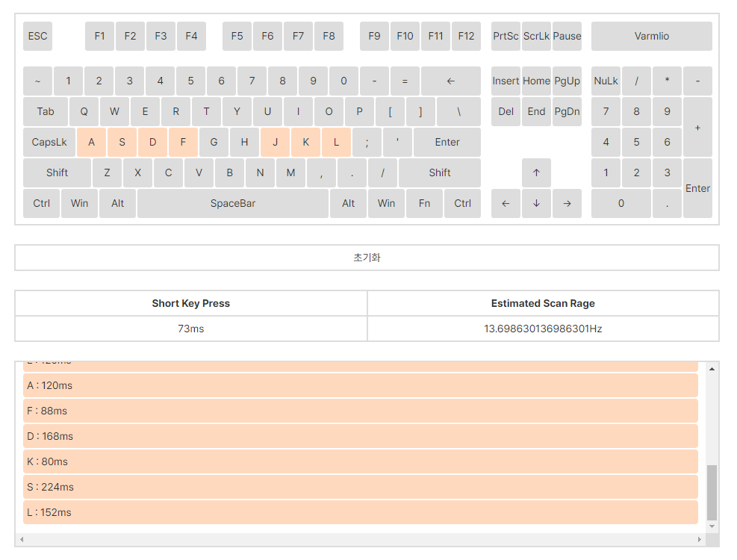
Task: Click the G key
Action: click(214, 142)
